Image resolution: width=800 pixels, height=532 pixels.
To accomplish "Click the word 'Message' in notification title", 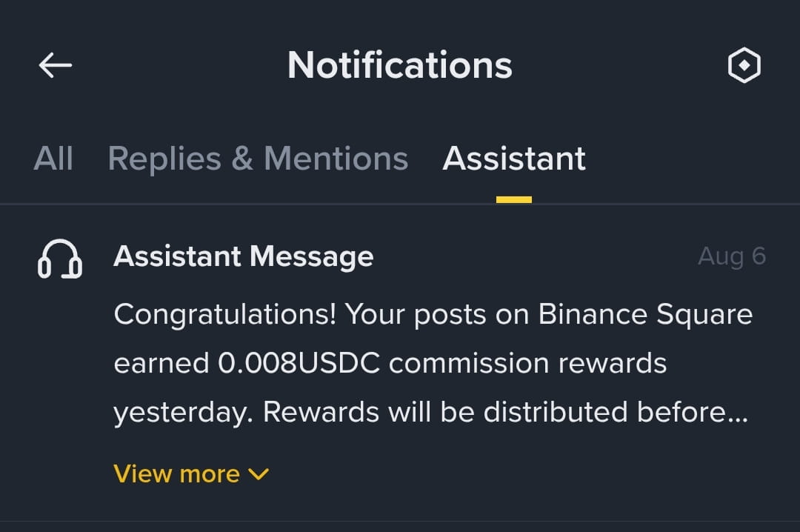I will tap(311, 256).
